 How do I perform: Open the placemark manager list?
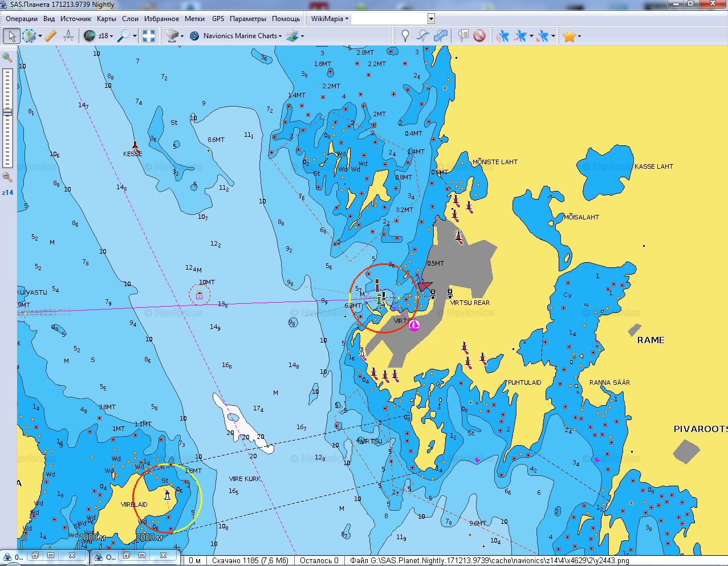pyautogui.click(x=463, y=36)
